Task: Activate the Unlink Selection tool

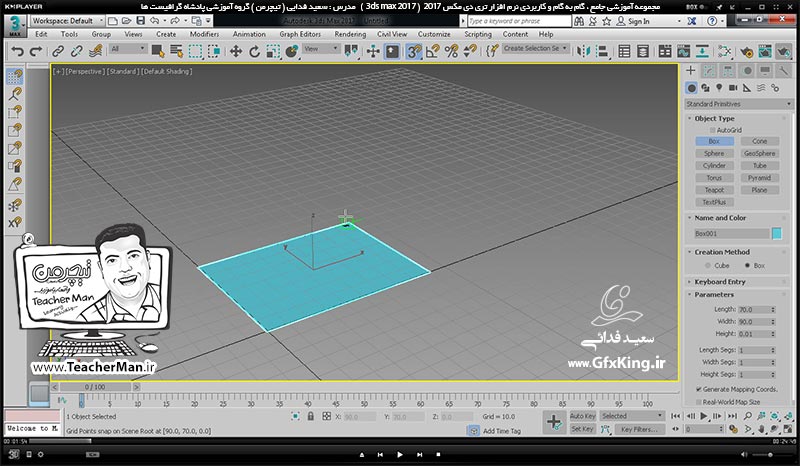Action: click(x=77, y=51)
